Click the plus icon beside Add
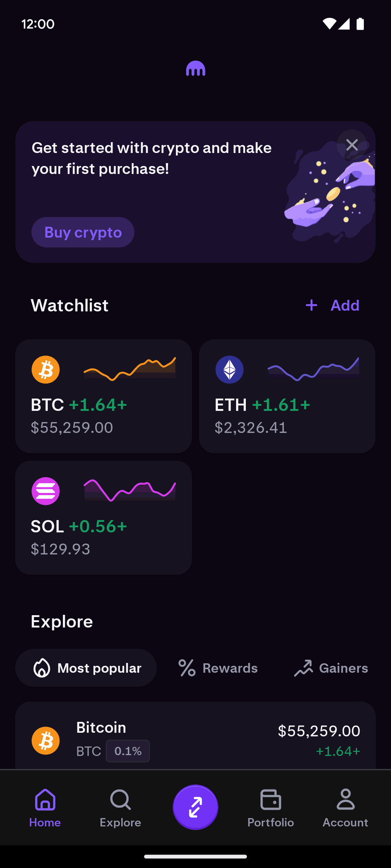 click(x=311, y=306)
